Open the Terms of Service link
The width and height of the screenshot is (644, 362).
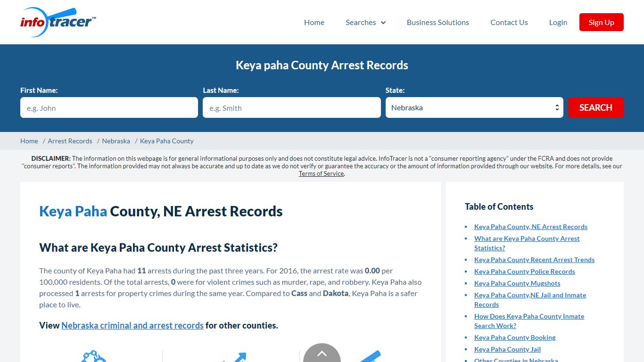click(322, 173)
